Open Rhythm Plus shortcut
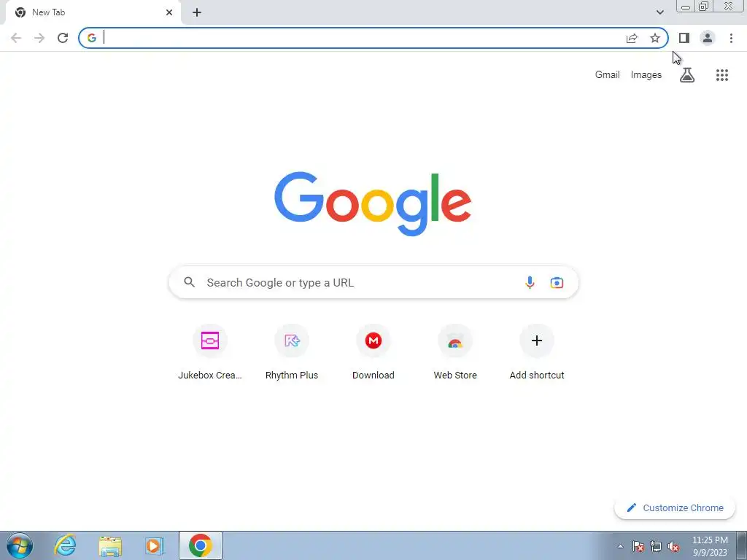The height and width of the screenshot is (560, 747). [292, 352]
